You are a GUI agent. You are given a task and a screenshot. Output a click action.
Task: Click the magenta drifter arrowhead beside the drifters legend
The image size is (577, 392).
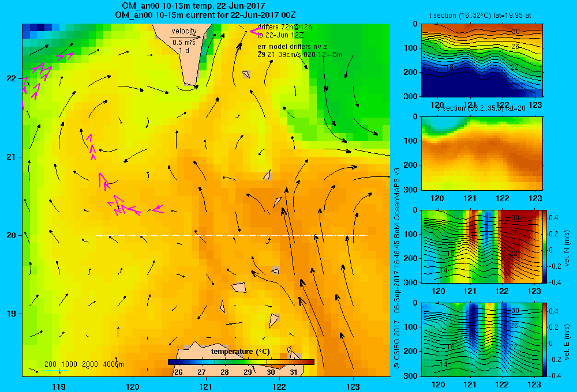[x=254, y=31]
